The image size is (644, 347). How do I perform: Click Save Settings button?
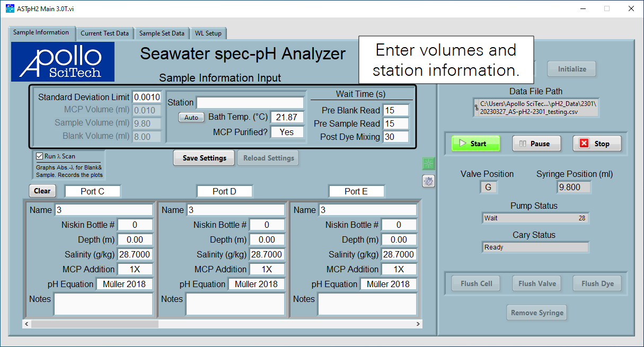(x=205, y=158)
